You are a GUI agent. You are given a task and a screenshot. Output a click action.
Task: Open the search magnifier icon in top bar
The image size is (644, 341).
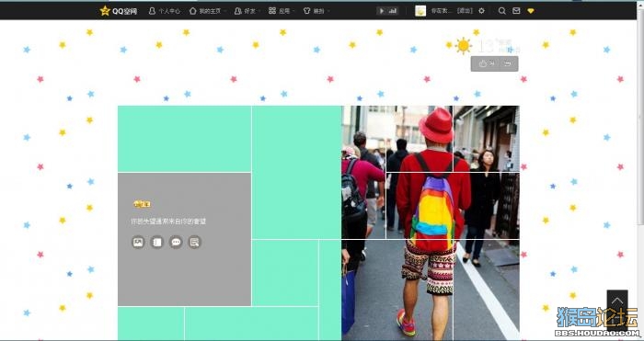(x=502, y=11)
